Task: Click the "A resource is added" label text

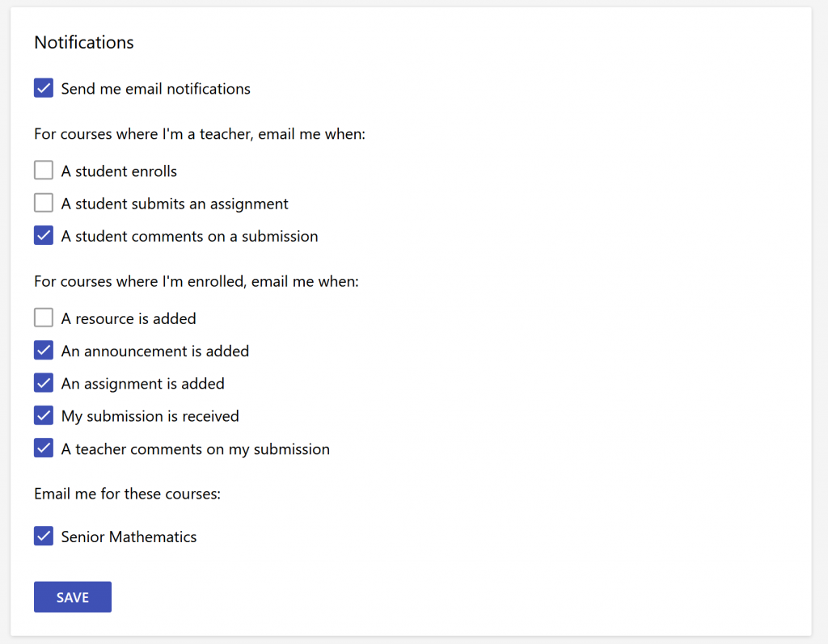Action: (x=127, y=318)
